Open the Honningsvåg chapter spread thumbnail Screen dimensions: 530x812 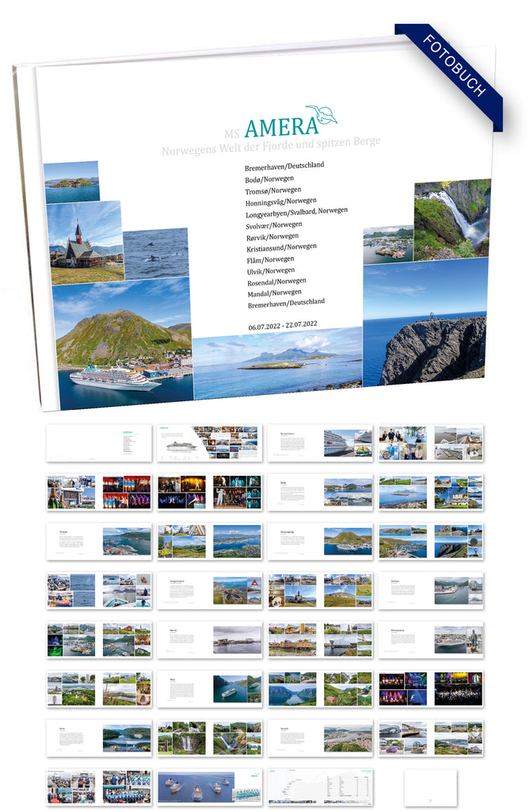coord(320,541)
